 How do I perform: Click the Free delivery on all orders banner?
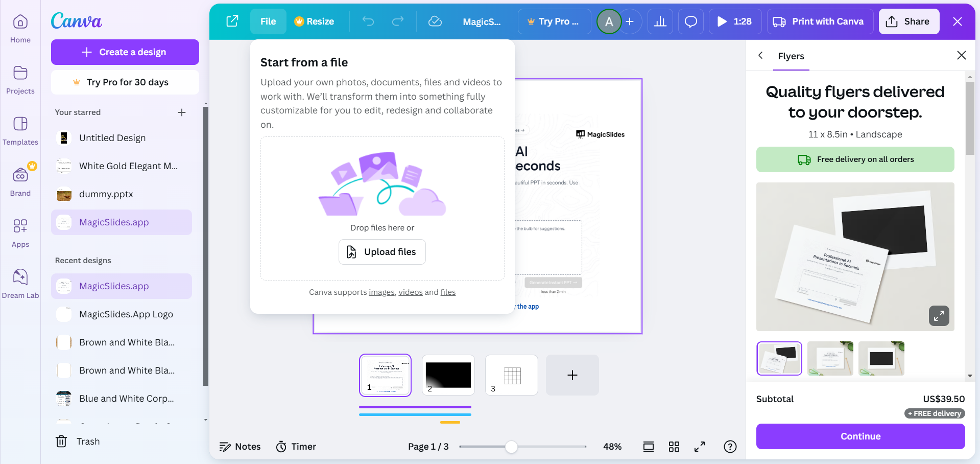tap(855, 159)
